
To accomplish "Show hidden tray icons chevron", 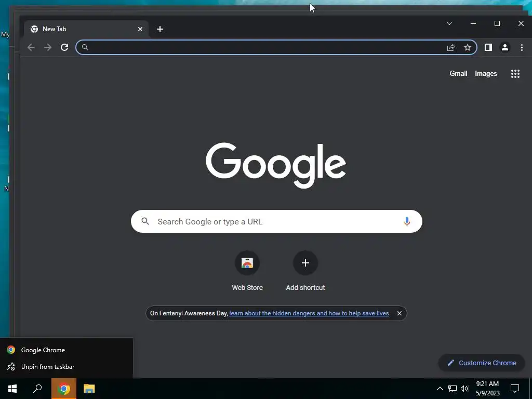I will click(x=440, y=389).
